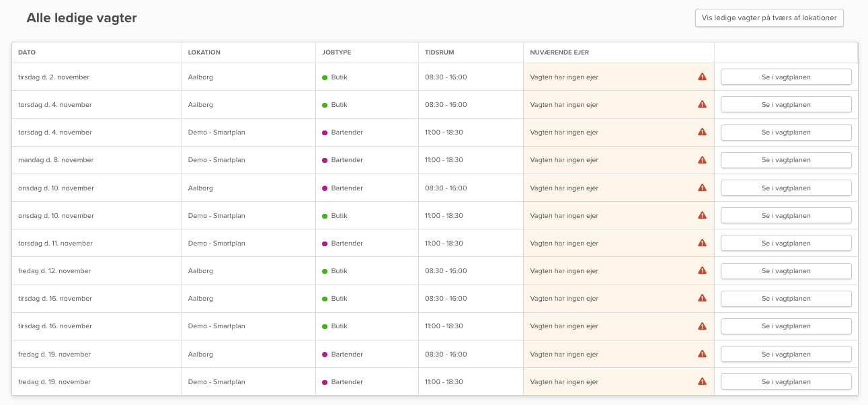Click warning icon for torsdag d. 11. november
Screen dimensions: 868x405
[702, 243]
